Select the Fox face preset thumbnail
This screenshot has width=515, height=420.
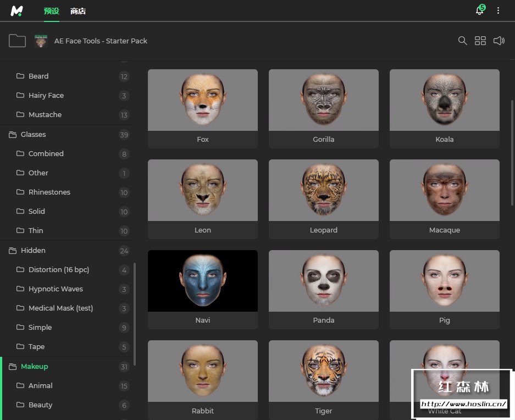[x=203, y=100]
